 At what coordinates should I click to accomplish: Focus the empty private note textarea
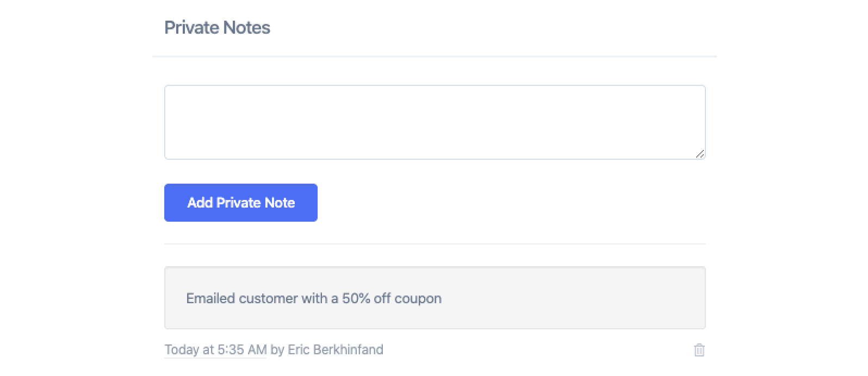[x=435, y=122]
